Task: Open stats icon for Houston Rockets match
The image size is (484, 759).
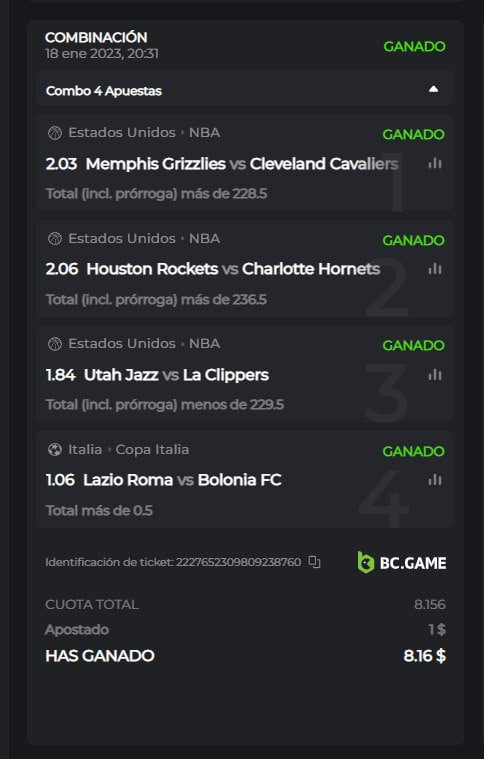Action: (435, 269)
